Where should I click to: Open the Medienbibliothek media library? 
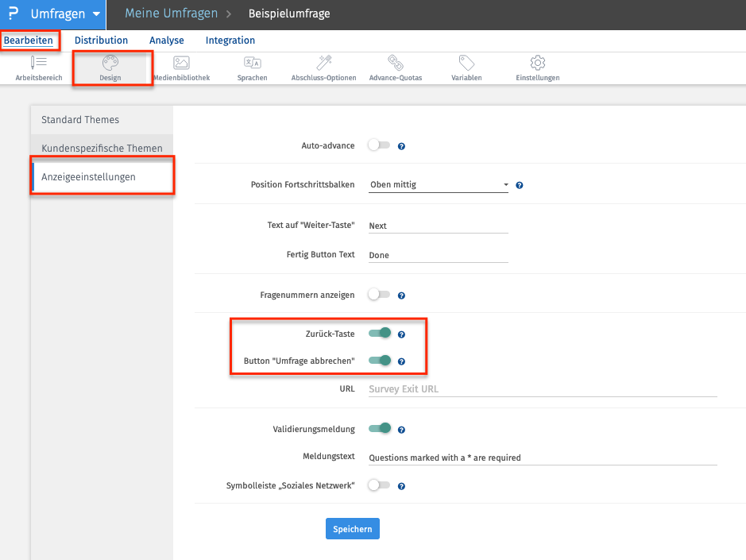pos(181,68)
